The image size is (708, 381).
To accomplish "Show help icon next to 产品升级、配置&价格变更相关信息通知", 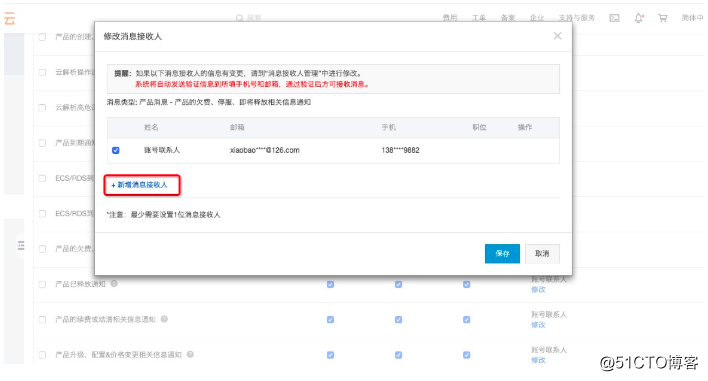I will pyautogui.click(x=191, y=354).
